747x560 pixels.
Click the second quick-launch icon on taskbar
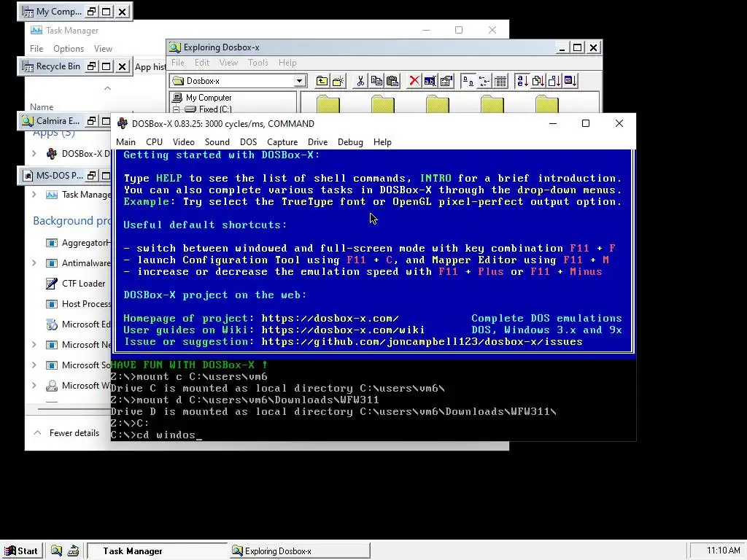point(74,551)
